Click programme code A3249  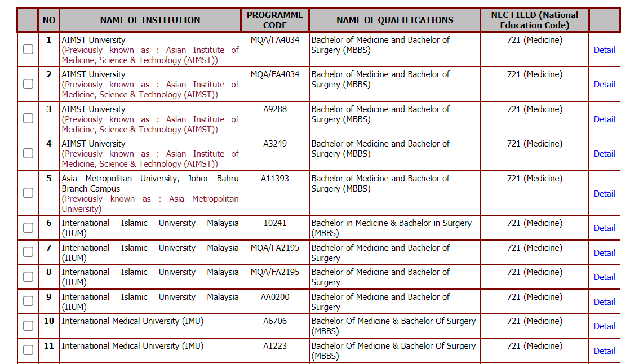pos(275,144)
